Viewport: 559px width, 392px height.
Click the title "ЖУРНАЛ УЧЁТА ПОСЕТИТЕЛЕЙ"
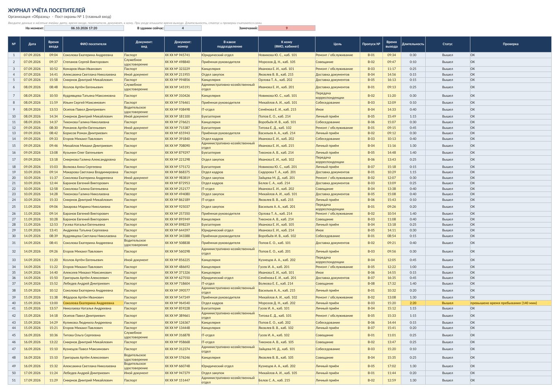47,10
